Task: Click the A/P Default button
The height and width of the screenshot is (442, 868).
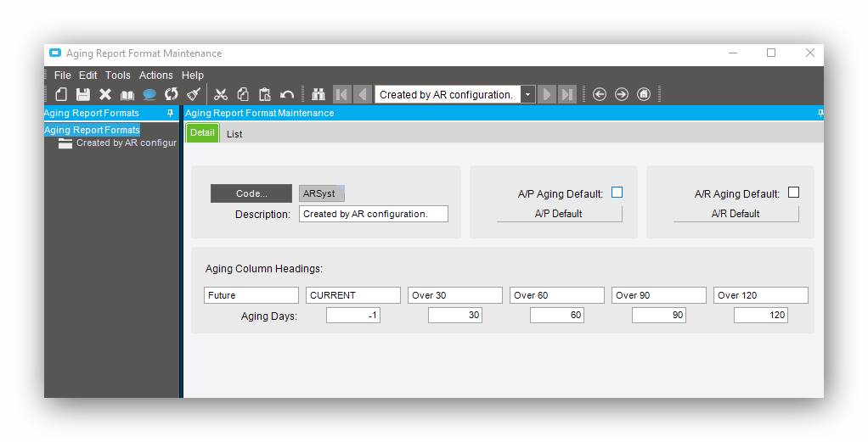Action: tap(559, 214)
